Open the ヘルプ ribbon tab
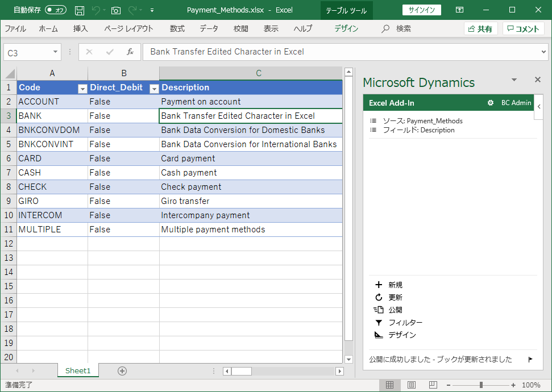Image resolution: width=552 pixels, height=392 pixels. [x=303, y=28]
